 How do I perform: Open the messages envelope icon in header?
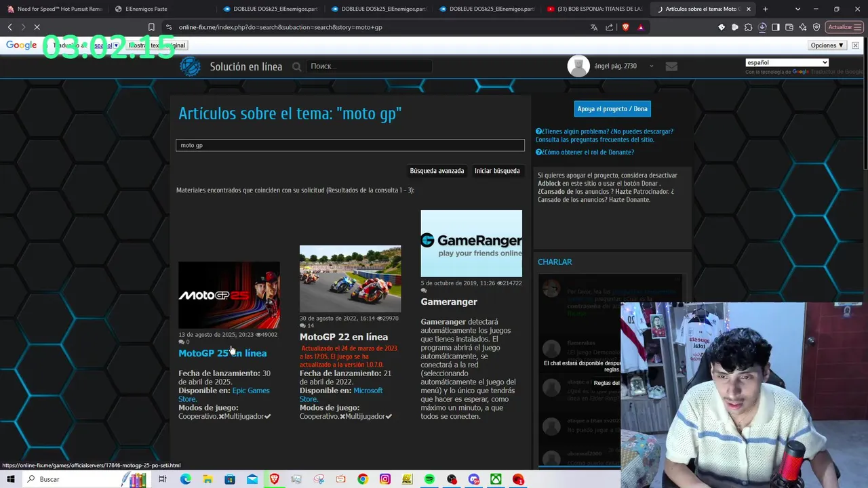click(x=671, y=66)
